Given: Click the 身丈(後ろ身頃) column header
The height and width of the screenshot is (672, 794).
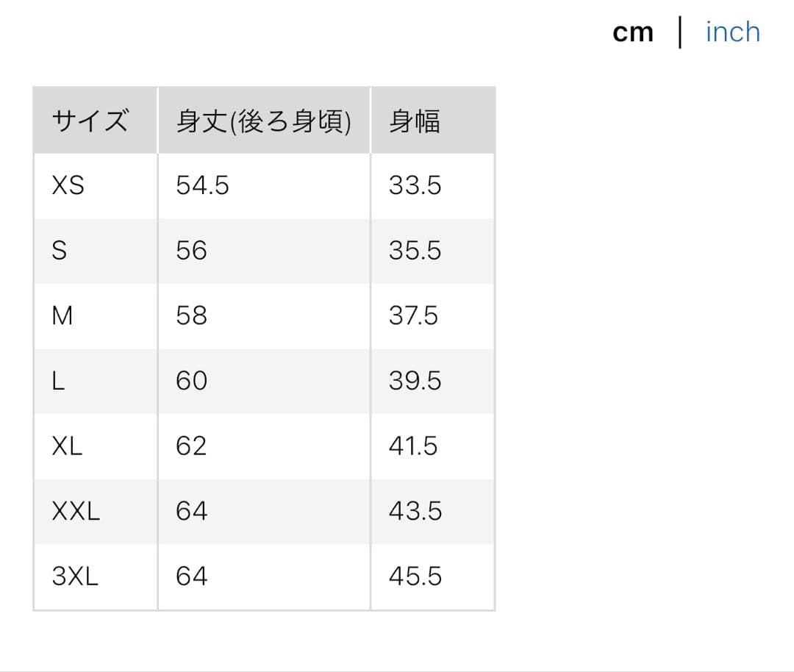Looking at the screenshot, I should [x=262, y=121].
